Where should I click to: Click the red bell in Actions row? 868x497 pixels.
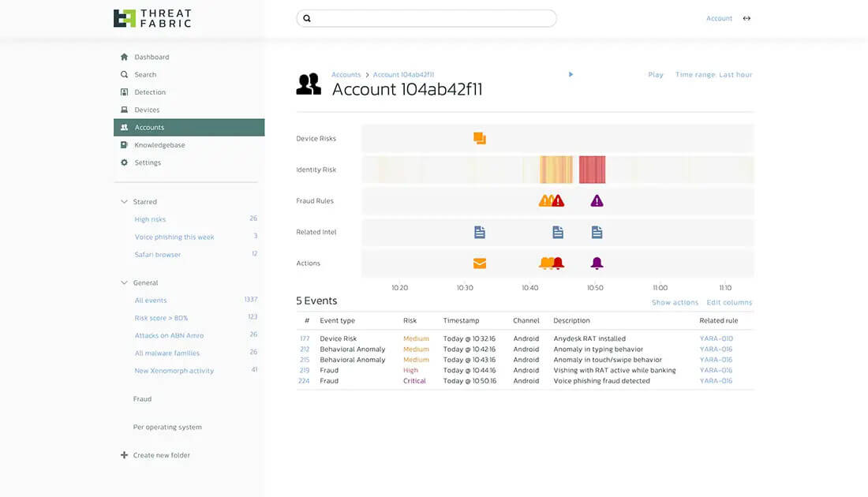[x=558, y=263]
